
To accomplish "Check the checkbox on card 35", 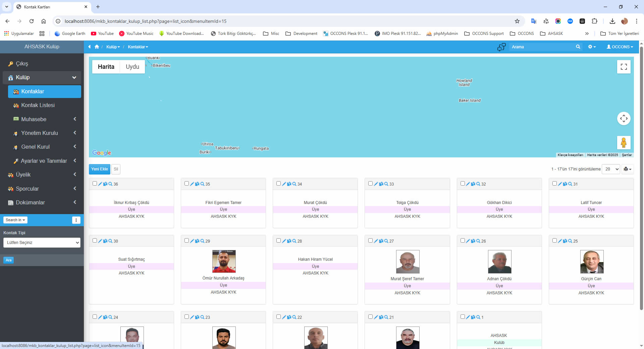I will 186,184.
